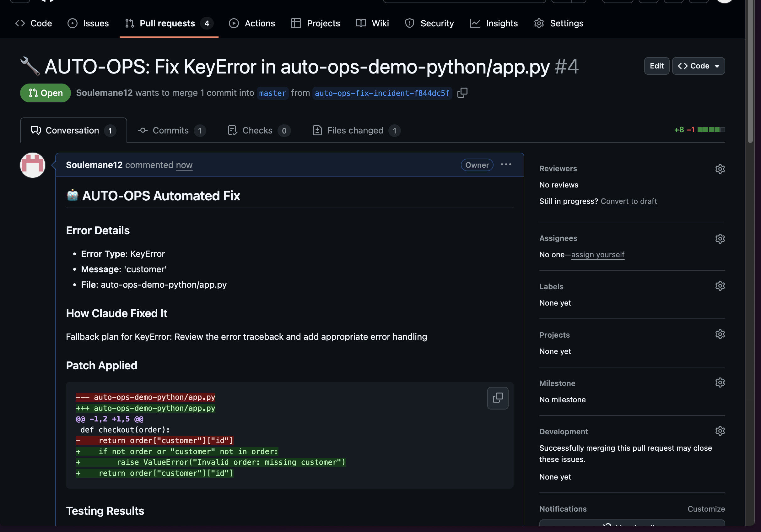The width and height of the screenshot is (761, 532).
Task: Click the Convert to draft link
Action: point(629,201)
